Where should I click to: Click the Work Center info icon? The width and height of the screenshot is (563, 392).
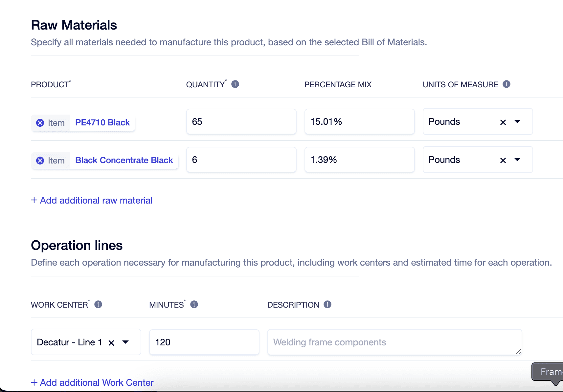[x=98, y=305]
